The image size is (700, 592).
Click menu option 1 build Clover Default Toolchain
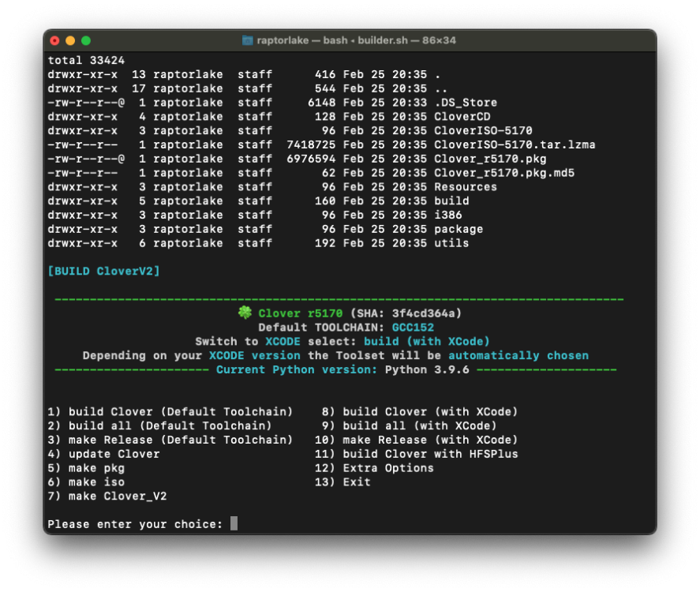pos(170,411)
